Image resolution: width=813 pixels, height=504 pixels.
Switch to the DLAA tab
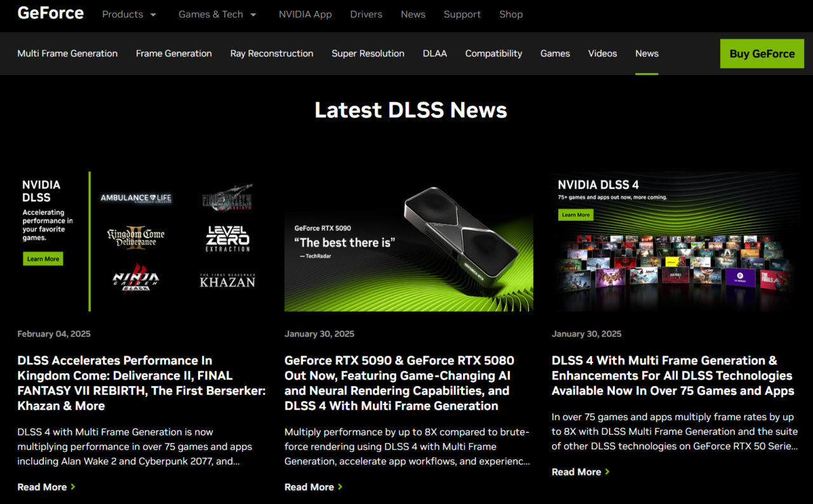pos(434,53)
